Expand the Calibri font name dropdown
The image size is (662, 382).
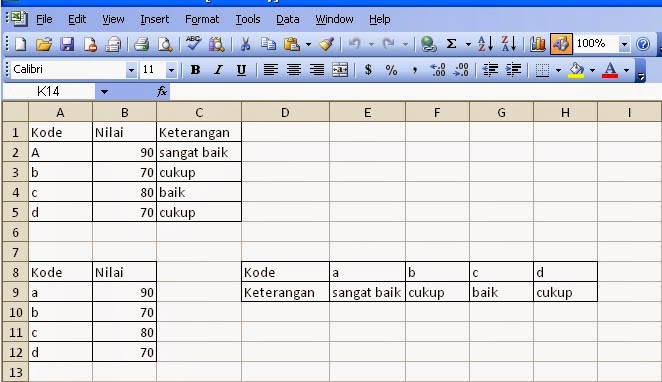point(131,70)
